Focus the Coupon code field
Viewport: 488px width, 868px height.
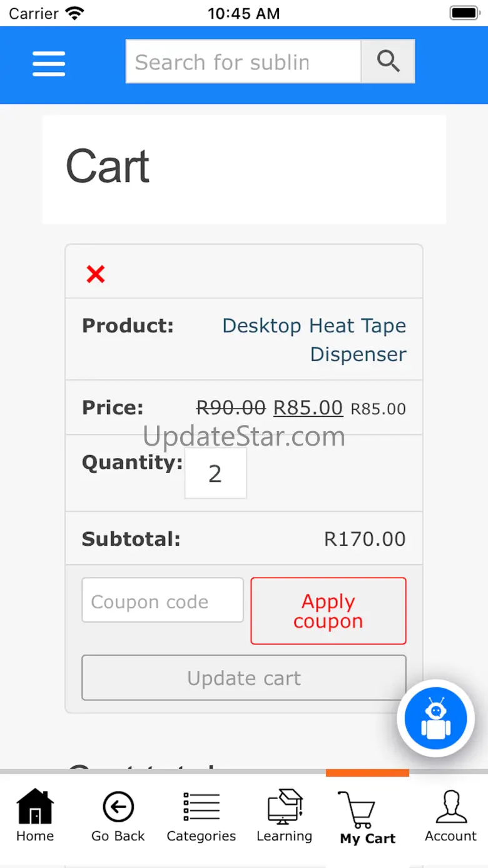click(162, 601)
